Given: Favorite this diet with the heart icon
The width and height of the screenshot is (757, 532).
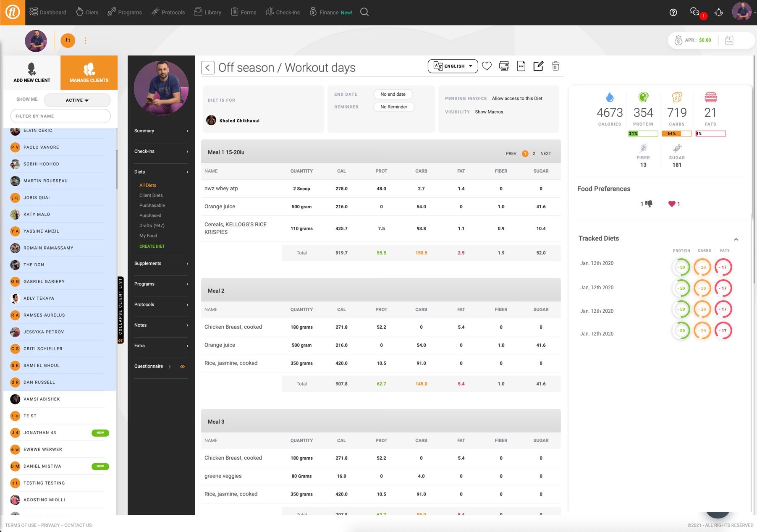Looking at the screenshot, I should click(x=487, y=66).
